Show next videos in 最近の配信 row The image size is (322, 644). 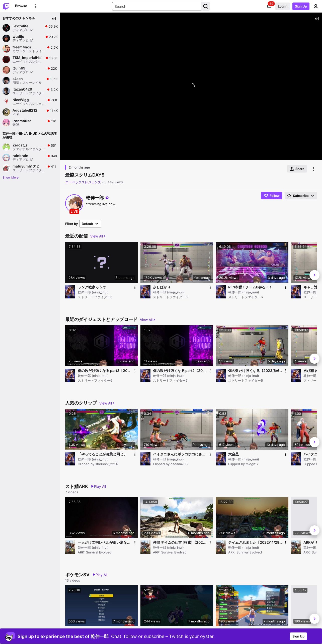click(x=314, y=275)
